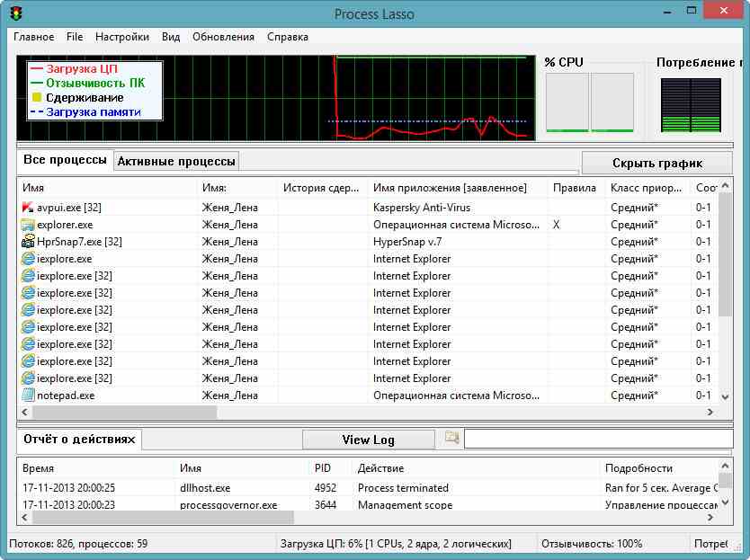
Task: Click the log panel scroll up arrow
Action: [725, 466]
